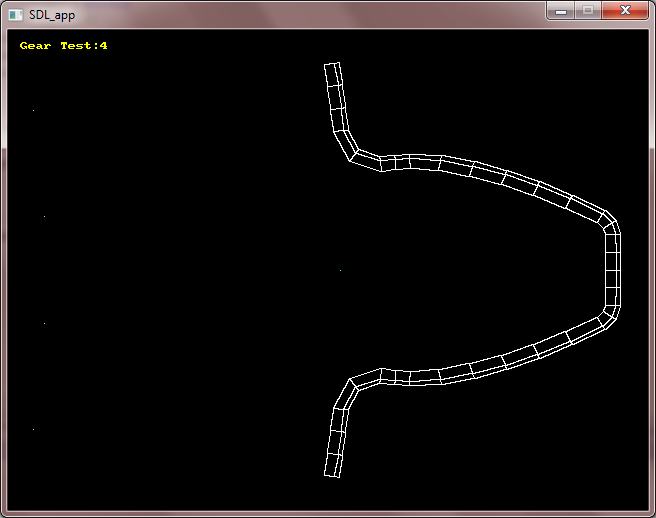The width and height of the screenshot is (656, 518).
Task: Minimize the SDL_app window
Action: 561,11
